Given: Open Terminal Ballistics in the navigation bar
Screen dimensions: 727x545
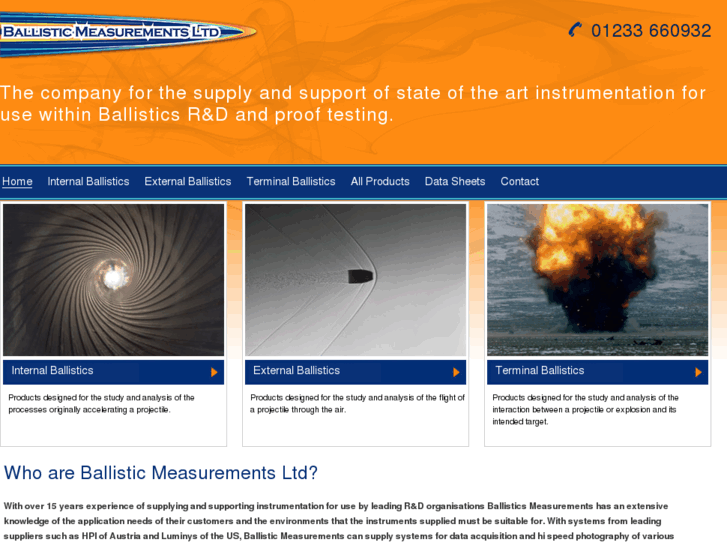Looking at the screenshot, I should pos(291,181).
